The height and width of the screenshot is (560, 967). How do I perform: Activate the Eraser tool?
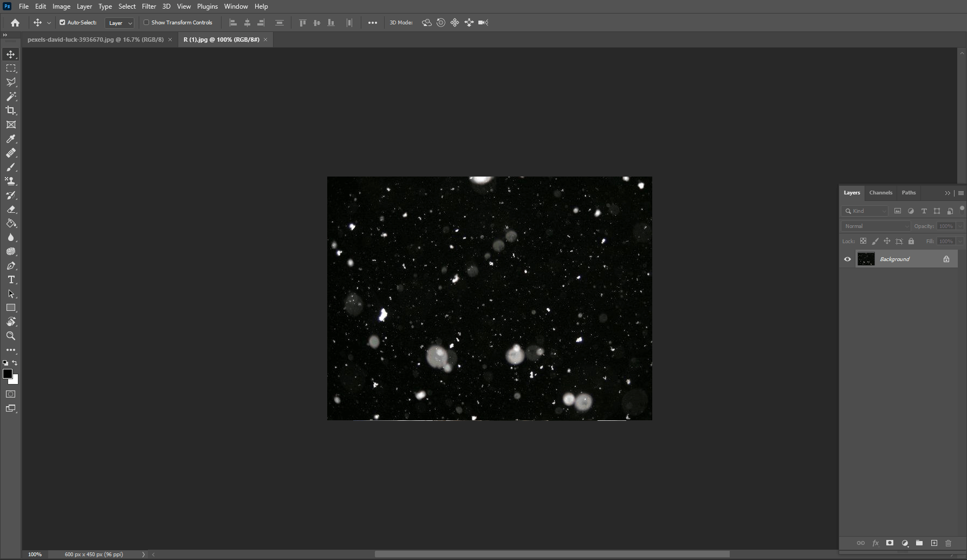[x=11, y=209]
